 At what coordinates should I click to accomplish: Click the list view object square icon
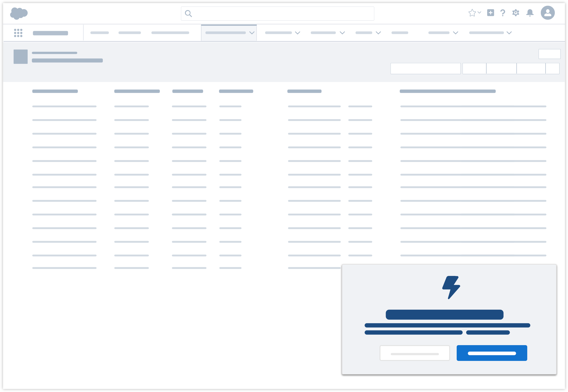pyautogui.click(x=21, y=57)
